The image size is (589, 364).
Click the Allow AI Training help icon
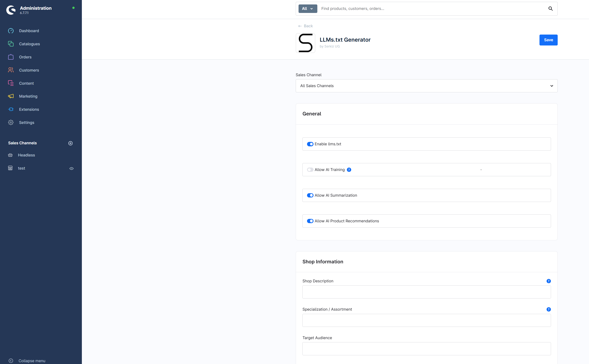pyautogui.click(x=349, y=170)
